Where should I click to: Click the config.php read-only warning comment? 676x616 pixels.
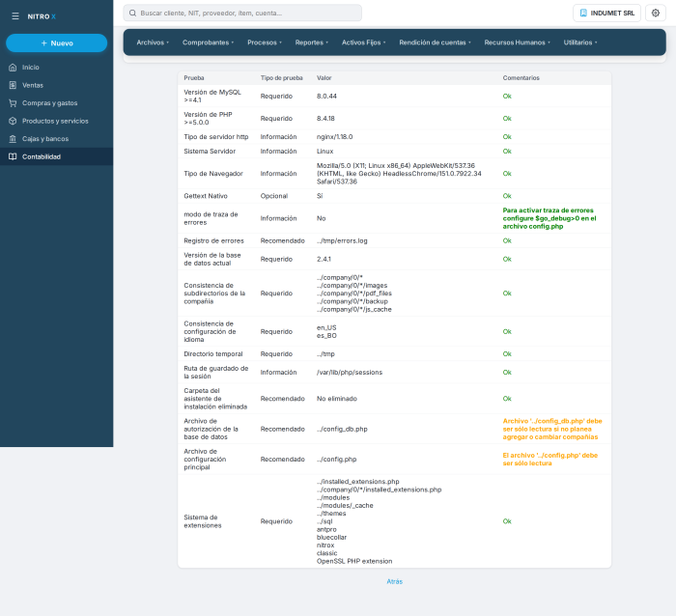click(x=550, y=460)
